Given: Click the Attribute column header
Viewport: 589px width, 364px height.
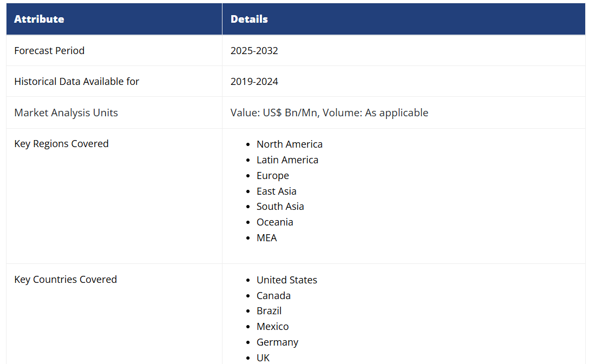Looking at the screenshot, I should pos(39,19).
